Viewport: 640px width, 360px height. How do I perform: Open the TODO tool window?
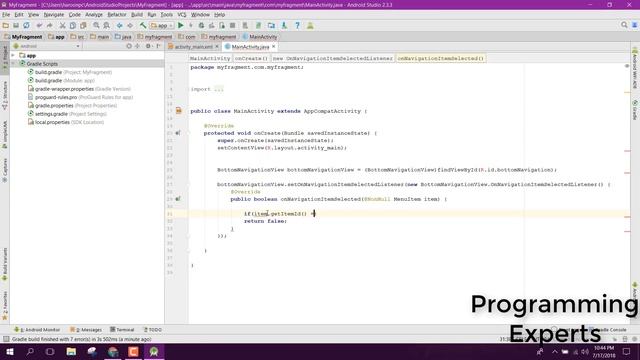click(x=153, y=330)
